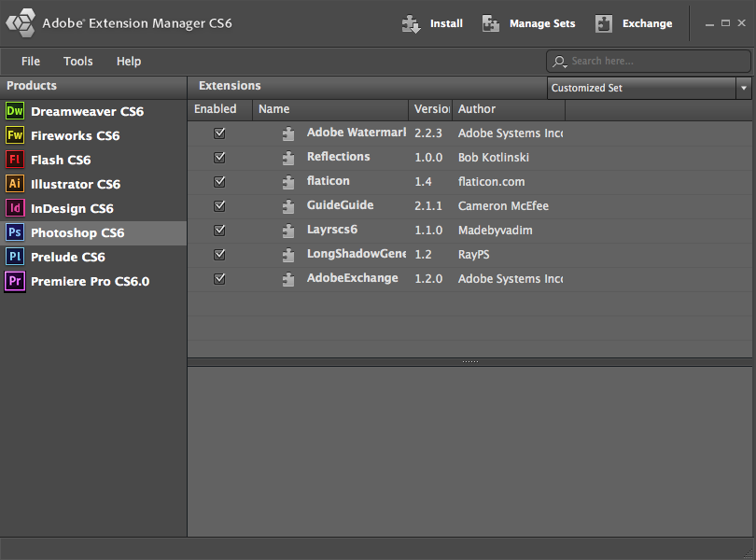756x560 pixels.
Task: Click the Exchange icon in top bar
Action: 604,23
